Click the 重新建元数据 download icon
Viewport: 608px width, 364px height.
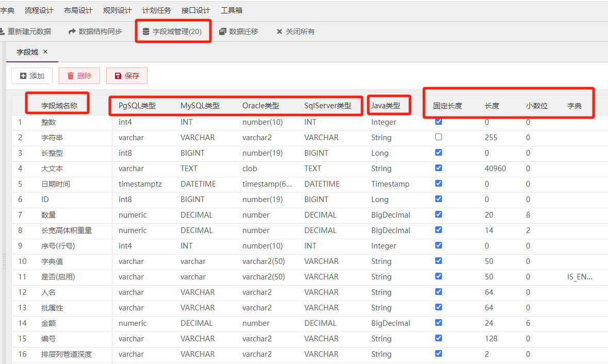coord(2,31)
